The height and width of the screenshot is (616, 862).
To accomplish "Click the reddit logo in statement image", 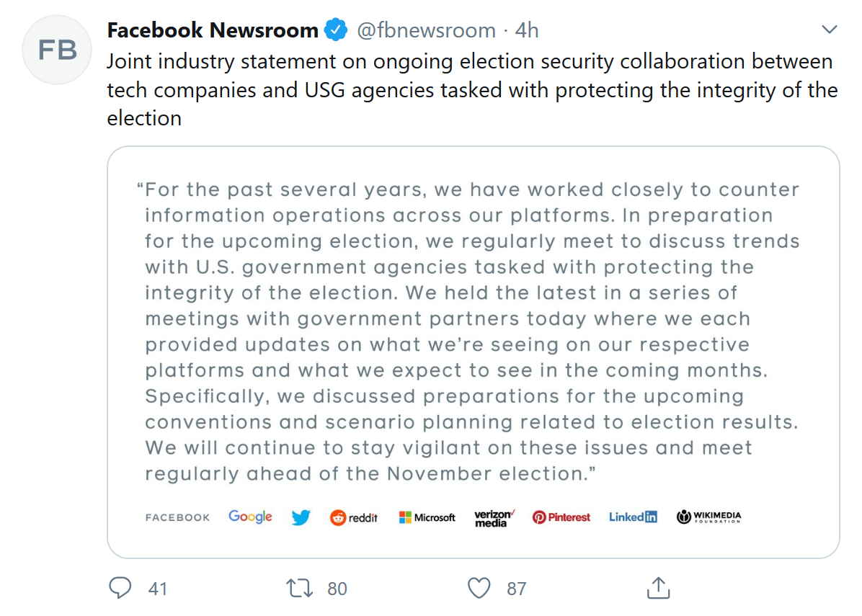I will coord(354,517).
